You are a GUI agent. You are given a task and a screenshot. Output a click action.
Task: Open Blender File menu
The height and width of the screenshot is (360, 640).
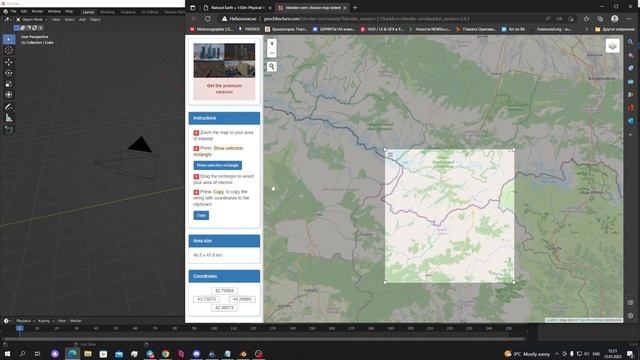click(x=13, y=11)
